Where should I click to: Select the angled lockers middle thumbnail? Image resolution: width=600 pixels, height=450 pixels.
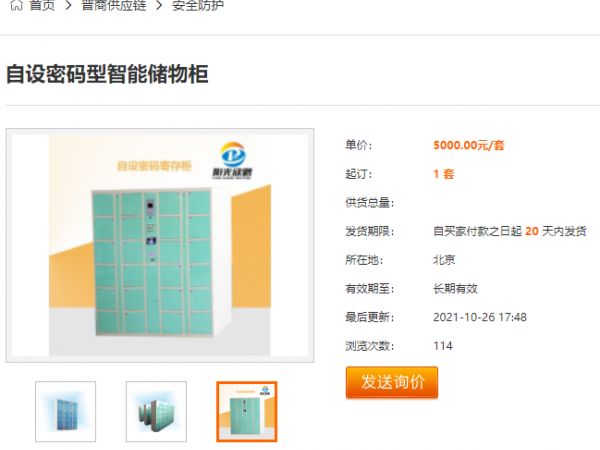tap(156, 412)
